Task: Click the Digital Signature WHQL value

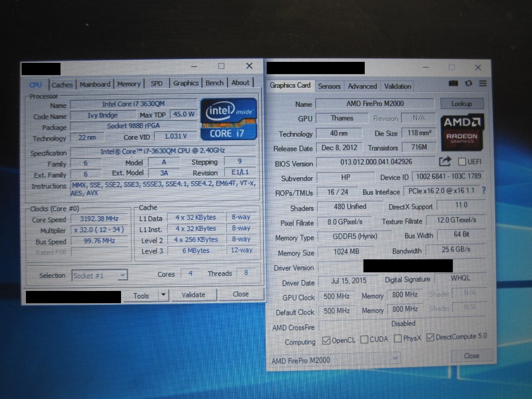Action: pyautogui.click(x=460, y=278)
